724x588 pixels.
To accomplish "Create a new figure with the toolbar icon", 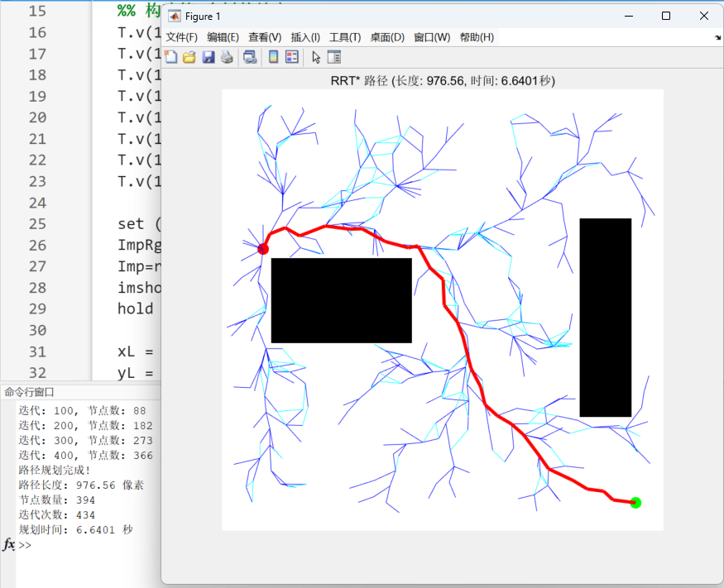I will (170, 57).
